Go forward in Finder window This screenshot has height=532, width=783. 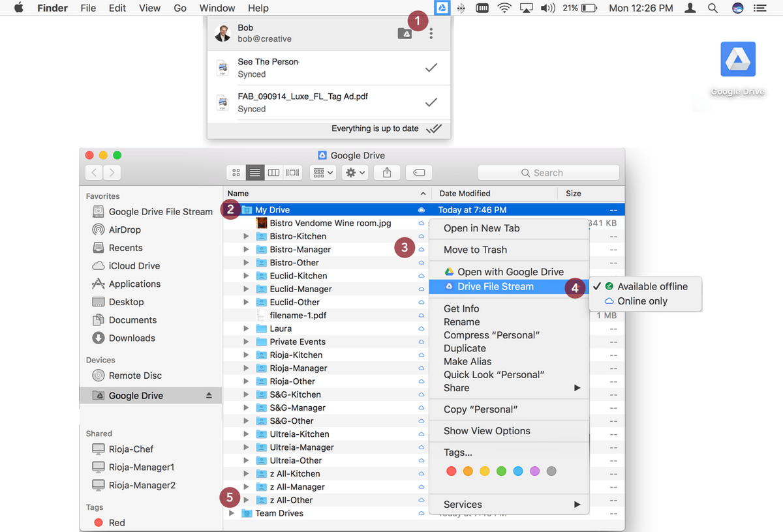[x=112, y=173]
